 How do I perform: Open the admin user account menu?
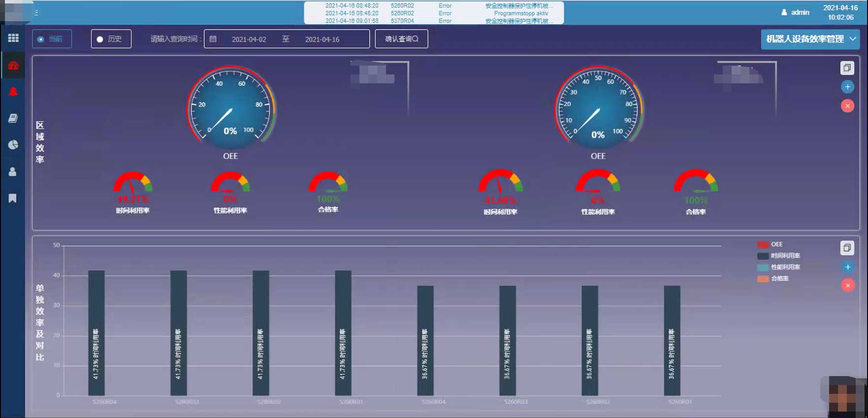pyautogui.click(x=795, y=12)
